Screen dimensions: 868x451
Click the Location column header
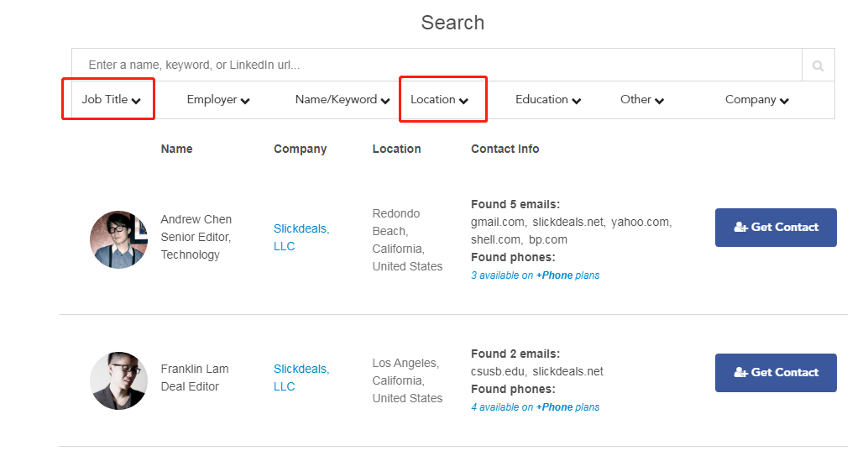coord(396,149)
